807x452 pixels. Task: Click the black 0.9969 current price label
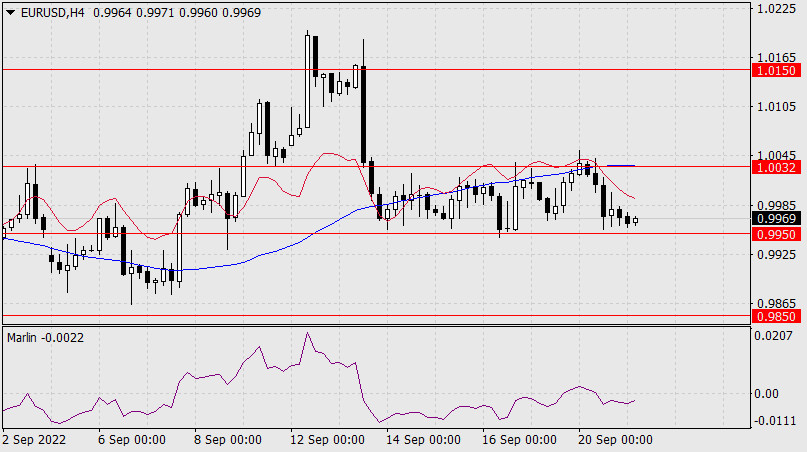pyautogui.click(x=776, y=219)
